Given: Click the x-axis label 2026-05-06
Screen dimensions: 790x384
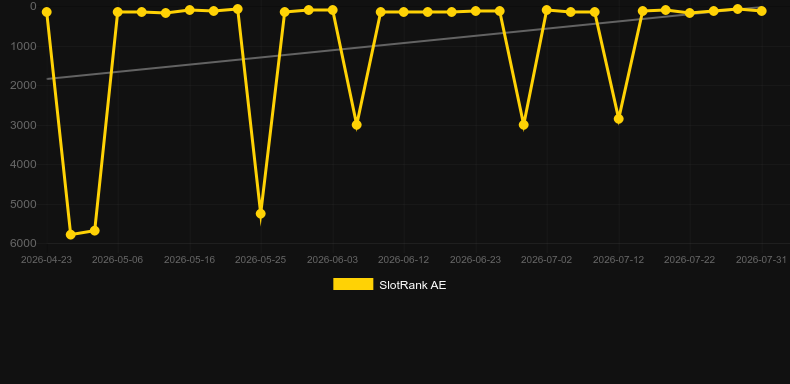Looking at the screenshot, I should [x=117, y=260].
